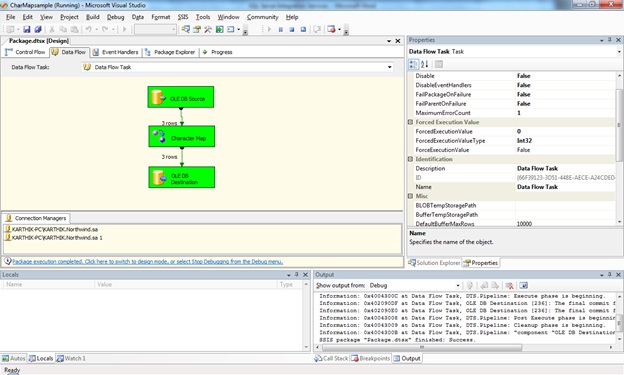Toggle auto-hide pin on Output panel
Screen dimensions: 624x375
point(610,275)
